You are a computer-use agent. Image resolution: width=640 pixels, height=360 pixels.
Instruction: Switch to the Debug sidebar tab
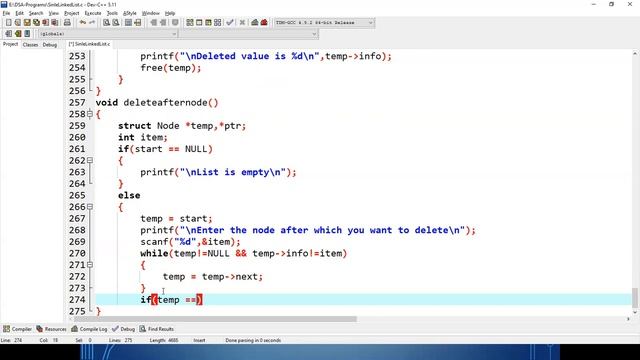point(50,44)
